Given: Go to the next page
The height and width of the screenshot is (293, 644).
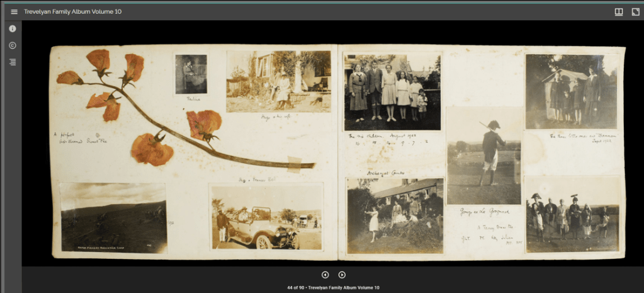Looking at the screenshot, I should tap(342, 275).
